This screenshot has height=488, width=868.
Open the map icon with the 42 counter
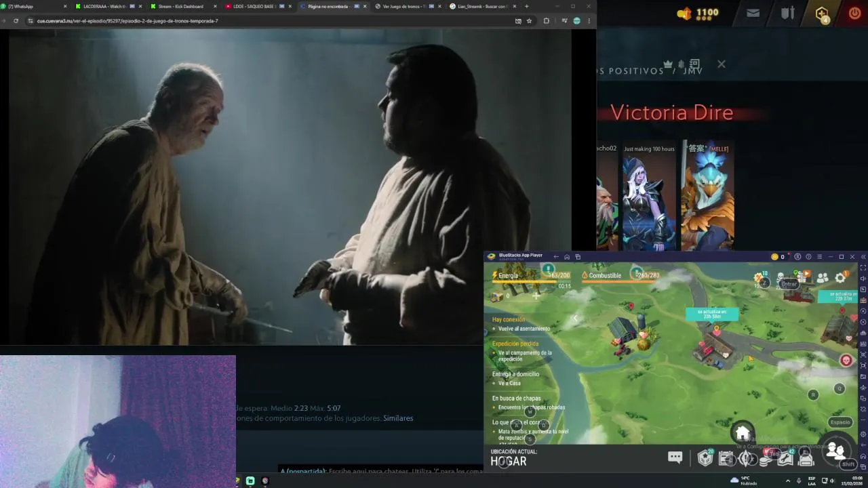click(785, 458)
